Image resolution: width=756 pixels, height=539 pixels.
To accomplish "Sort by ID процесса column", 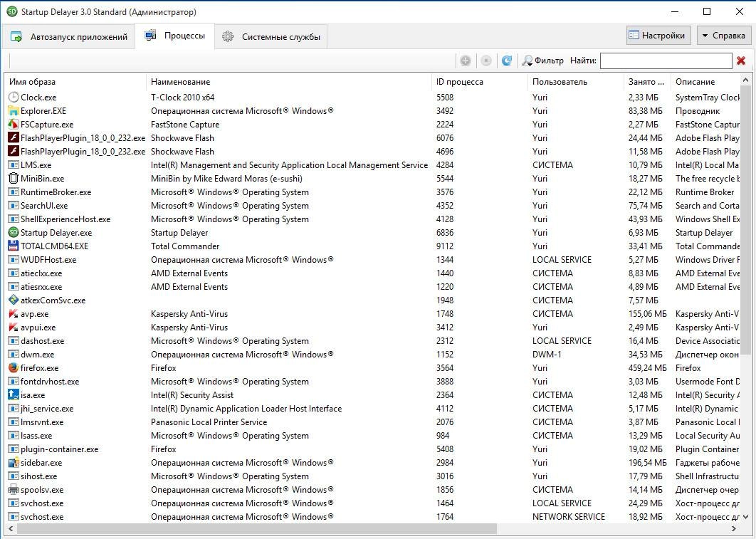I will 480,81.
